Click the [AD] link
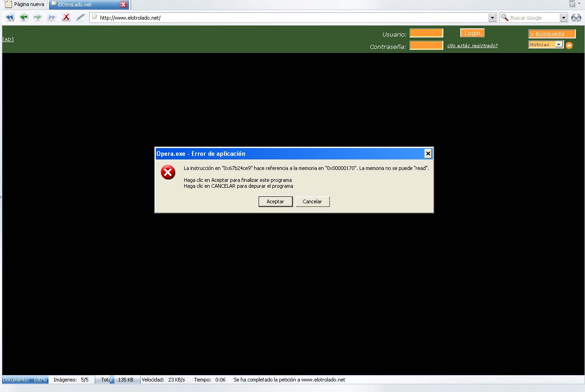 coord(8,39)
